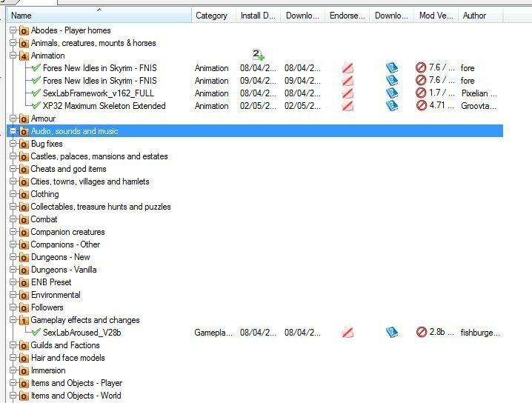
Task: Toggle green checkmark on second Fores New Idles
Action: coord(36,81)
